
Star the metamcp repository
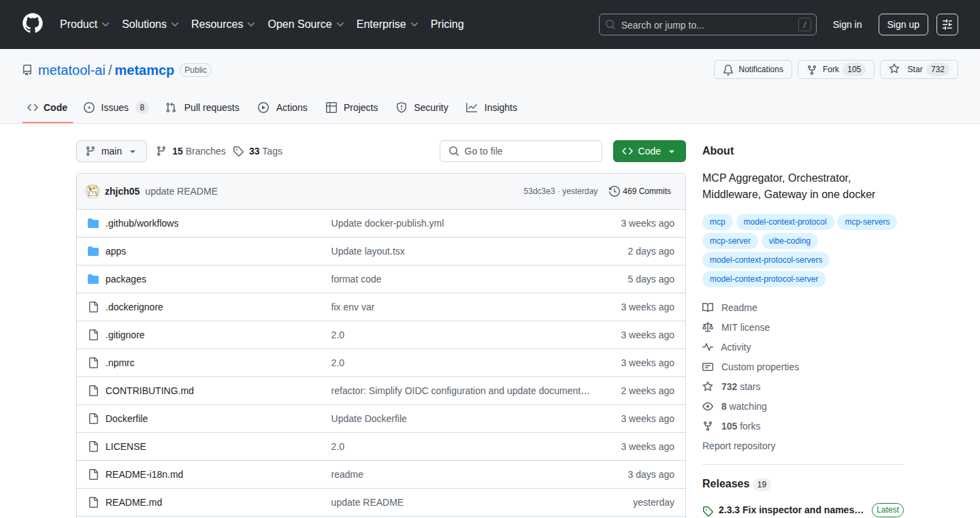click(919, 69)
